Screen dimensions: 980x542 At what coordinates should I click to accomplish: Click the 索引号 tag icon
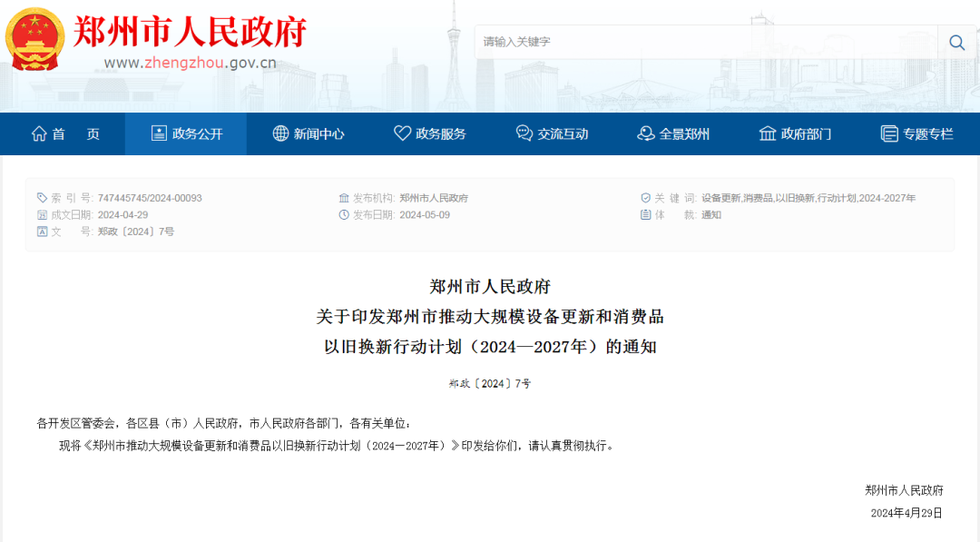click(42, 198)
